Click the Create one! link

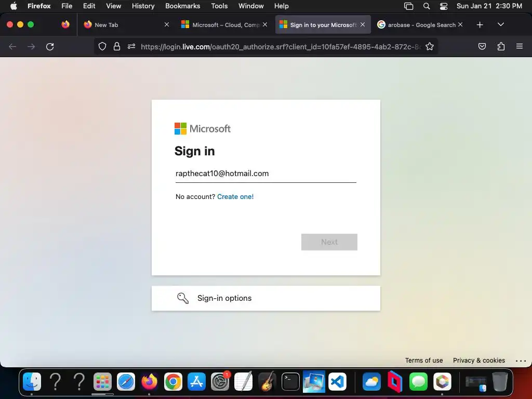tap(235, 197)
